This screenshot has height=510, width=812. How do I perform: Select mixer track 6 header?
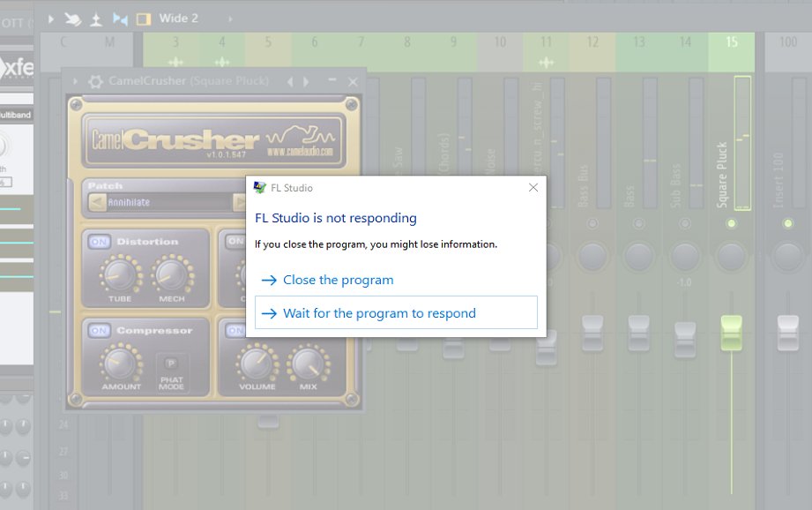click(x=315, y=52)
